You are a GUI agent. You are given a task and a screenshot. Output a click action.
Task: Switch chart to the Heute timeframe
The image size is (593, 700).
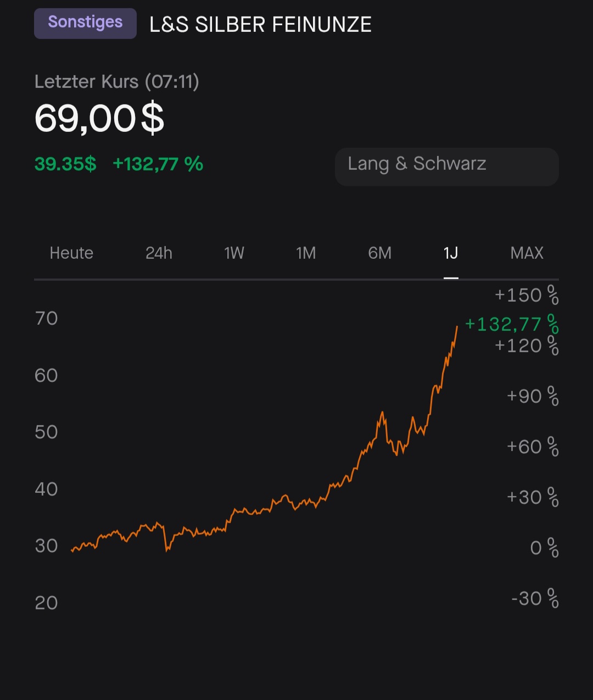71,253
